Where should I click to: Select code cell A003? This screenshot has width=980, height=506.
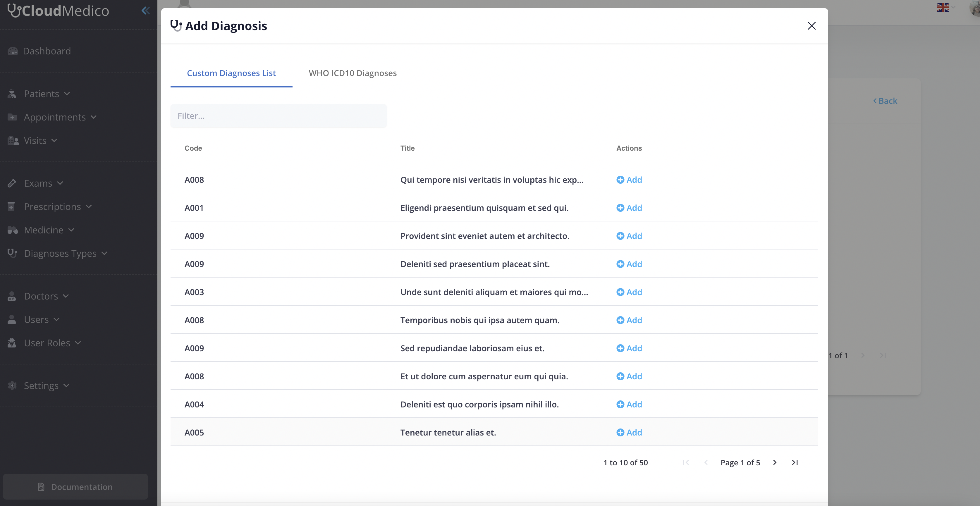coord(194,292)
